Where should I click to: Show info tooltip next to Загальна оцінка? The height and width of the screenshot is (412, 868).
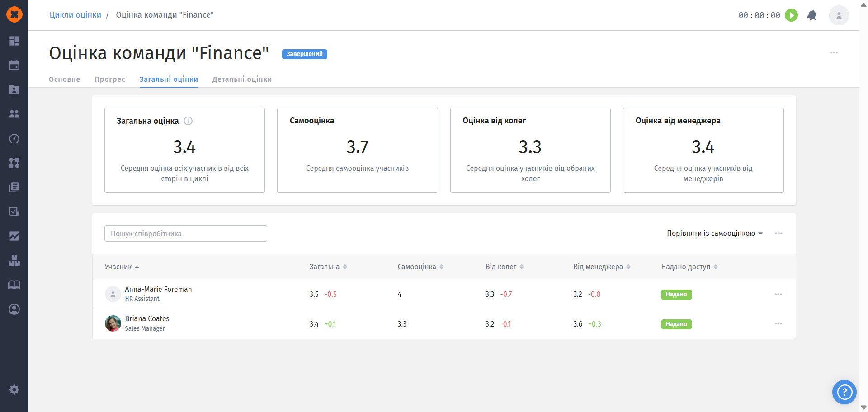189,121
